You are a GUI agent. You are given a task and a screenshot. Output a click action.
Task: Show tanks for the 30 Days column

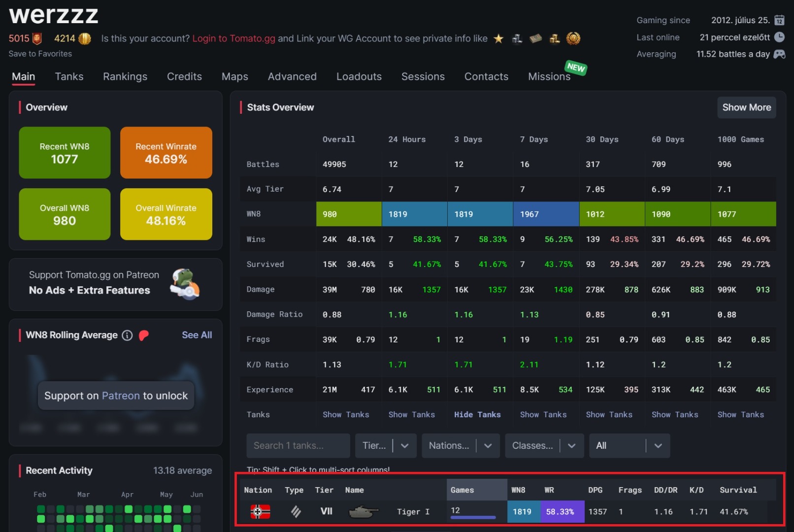point(609,415)
